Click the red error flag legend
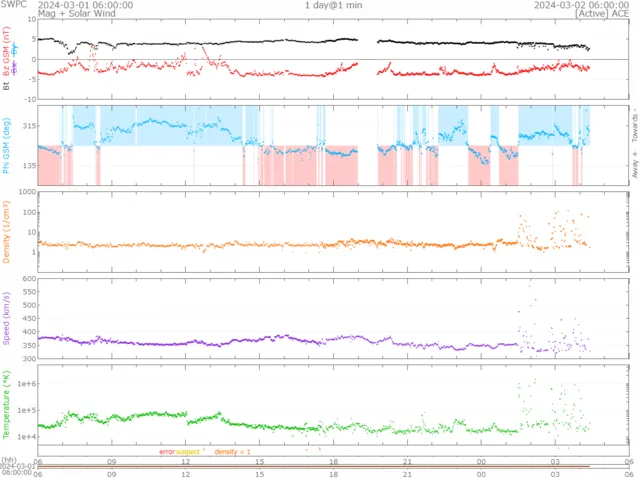Screen dimensions: 640x478 pyautogui.click(x=167, y=452)
